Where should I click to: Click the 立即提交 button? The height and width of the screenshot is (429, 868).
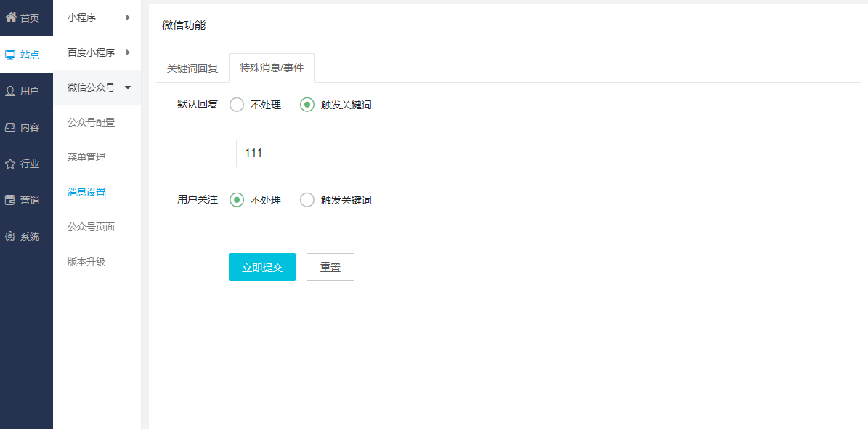262,267
